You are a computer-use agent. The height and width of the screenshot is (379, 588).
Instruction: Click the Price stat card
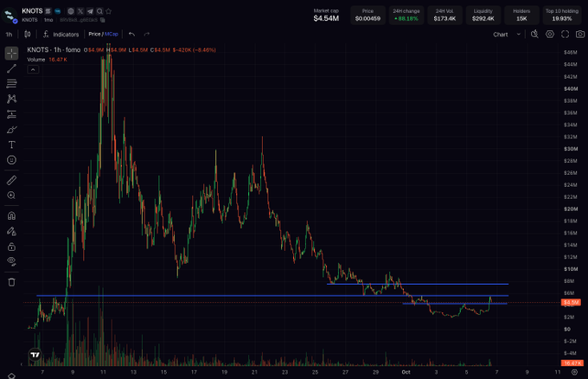[x=367, y=15]
